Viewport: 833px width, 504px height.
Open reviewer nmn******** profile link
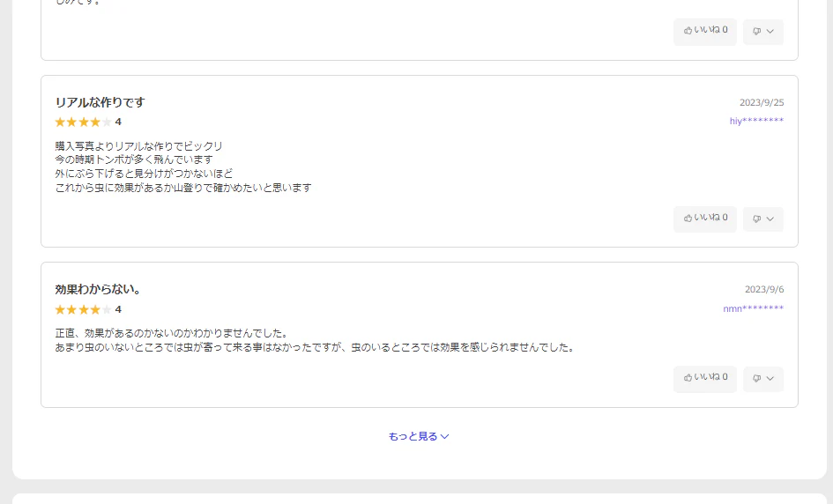(753, 308)
